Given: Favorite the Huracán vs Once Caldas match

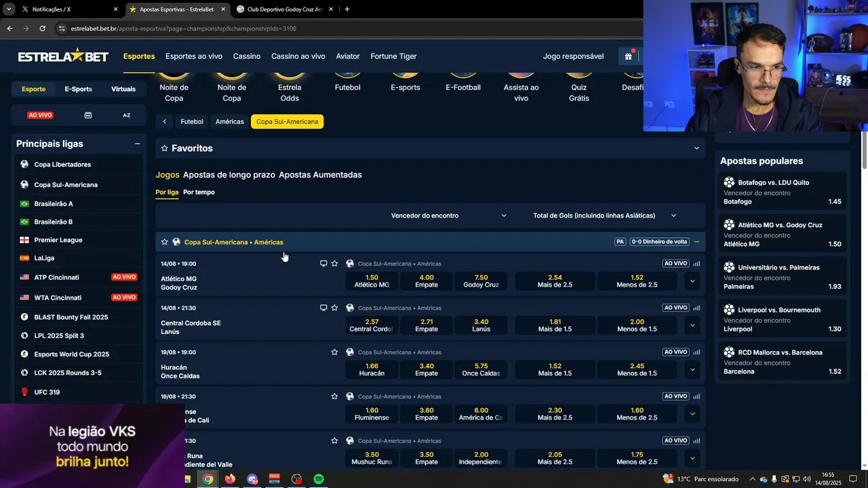Looking at the screenshot, I should point(334,352).
